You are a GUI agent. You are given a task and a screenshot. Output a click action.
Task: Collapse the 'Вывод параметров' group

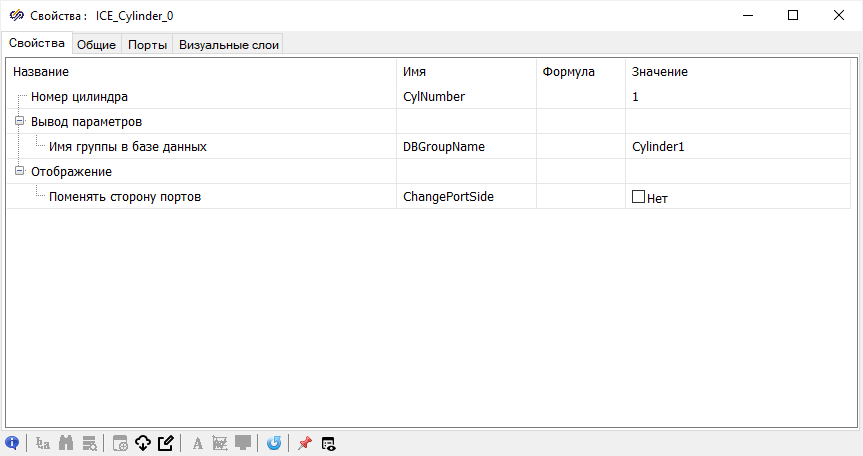(x=19, y=122)
